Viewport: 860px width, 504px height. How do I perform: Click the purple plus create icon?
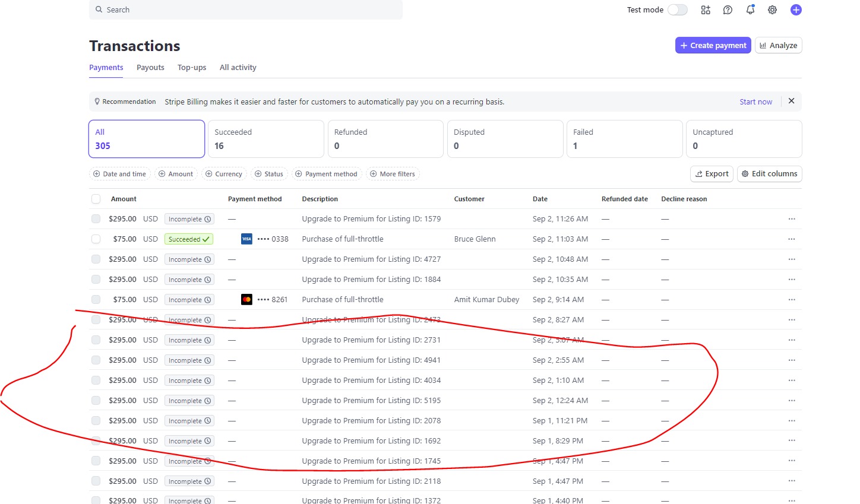(x=796, y=10)
